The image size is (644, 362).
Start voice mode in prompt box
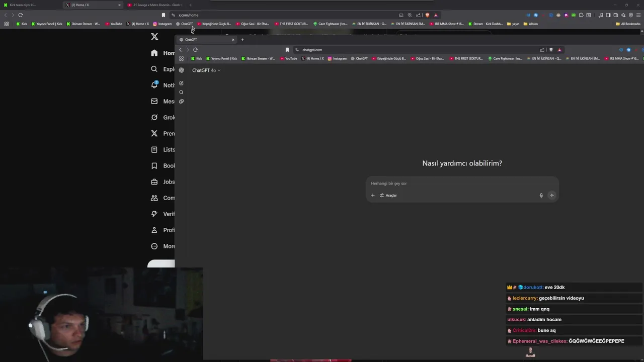tap(552, 195)
